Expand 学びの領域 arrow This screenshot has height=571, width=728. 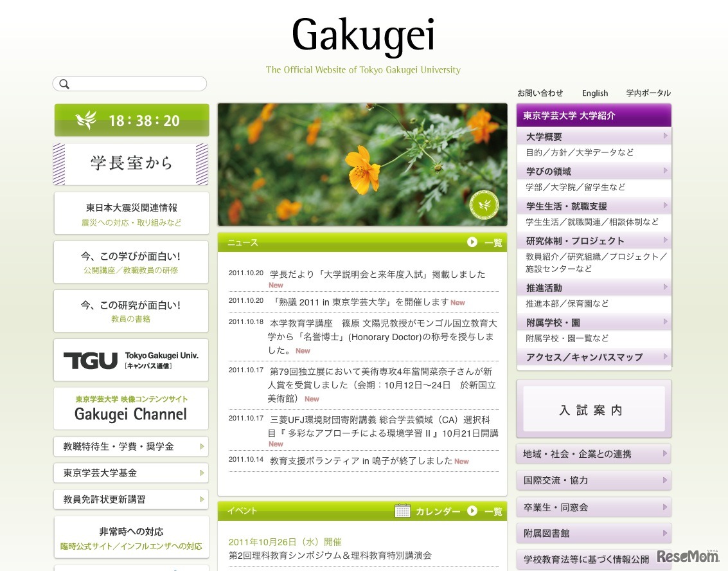click(x=665, y=170)
